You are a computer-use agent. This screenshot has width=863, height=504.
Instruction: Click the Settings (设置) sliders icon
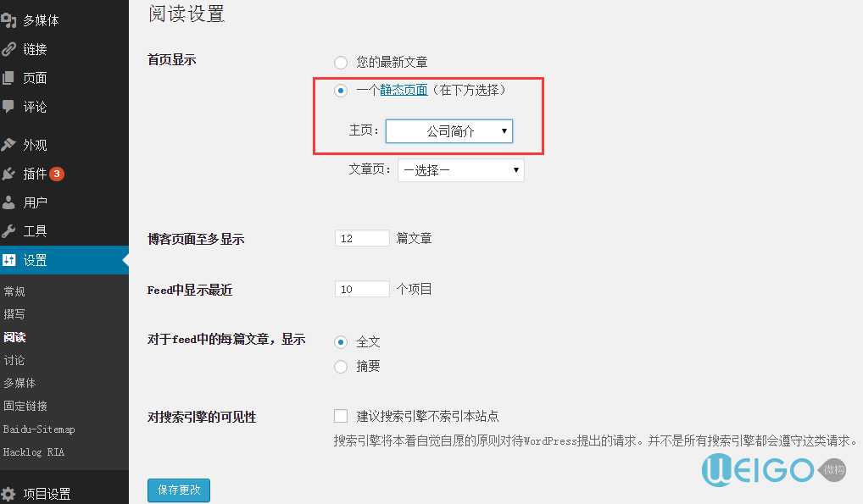point(8,260)
